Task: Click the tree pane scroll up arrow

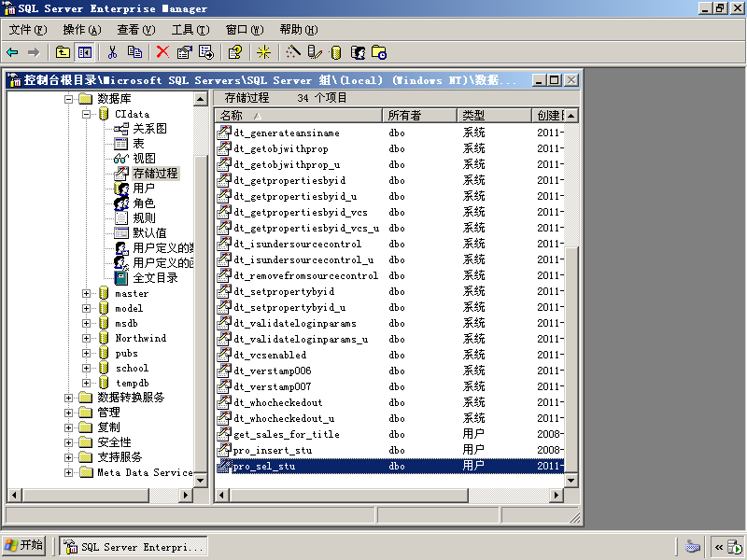Action: [201, 99]
